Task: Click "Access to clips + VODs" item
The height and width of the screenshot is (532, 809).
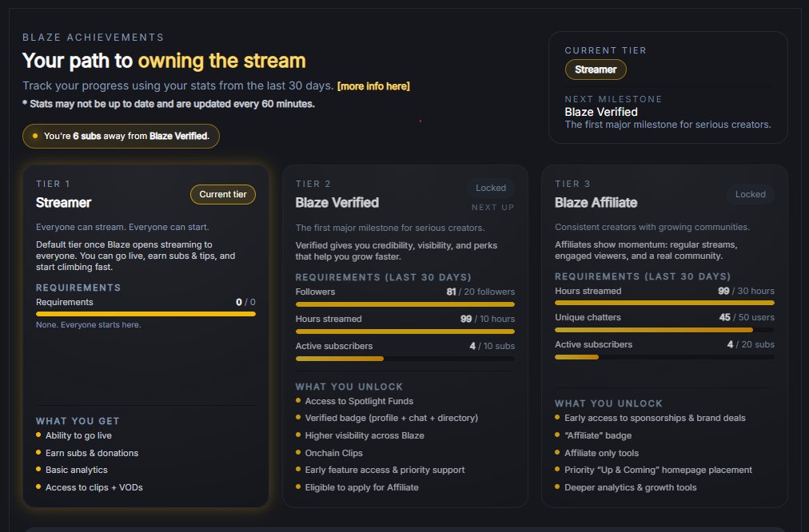Action: click(94, 487)
